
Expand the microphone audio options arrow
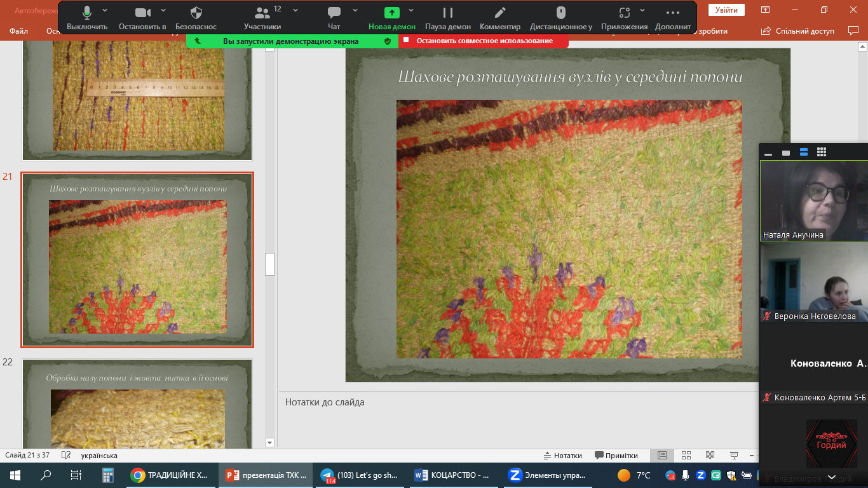point(105,11)
